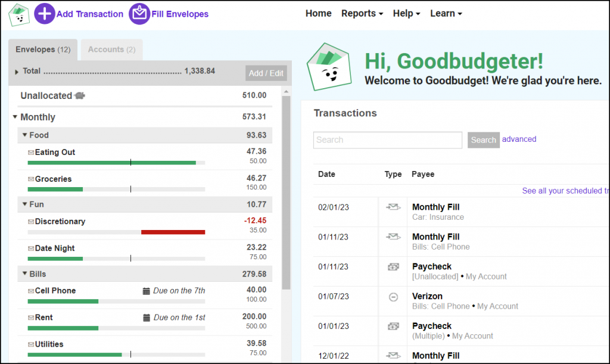Open the Monthly Fill for Car: Insurance

coord(435,207)
